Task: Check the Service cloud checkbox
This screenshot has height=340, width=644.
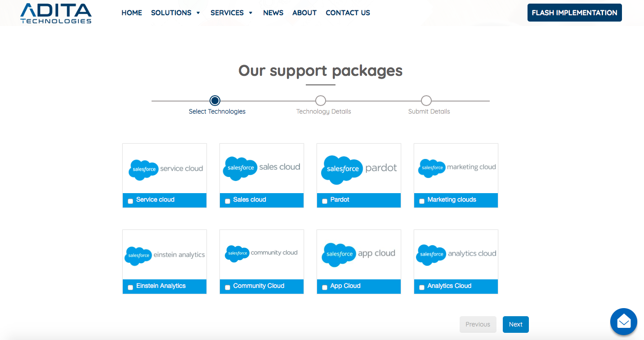Action: (130, 201)
